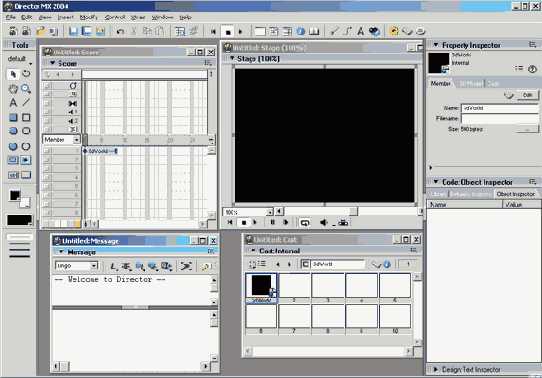The width and height of the screenshot is (542, 378).
Task: Click the volume speaker icon below Stage
Action: [x=324, y=223]
